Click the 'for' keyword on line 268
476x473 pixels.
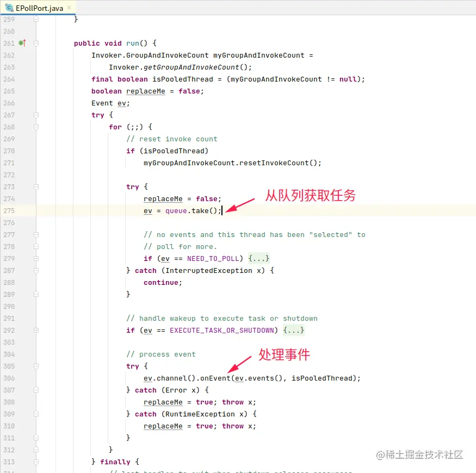pos(115,127)
